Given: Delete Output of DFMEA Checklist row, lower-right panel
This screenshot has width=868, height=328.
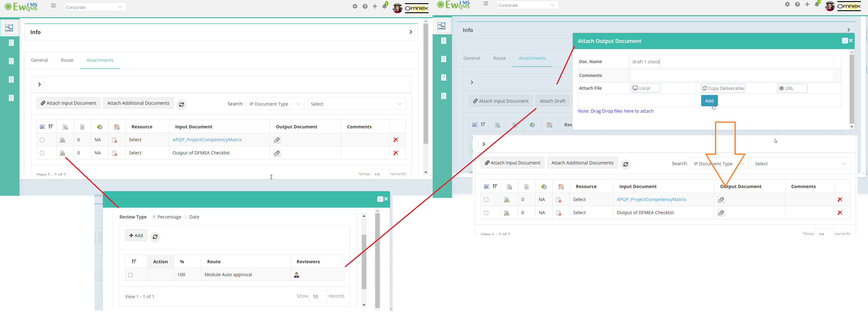Looking at the screenshot, I should tap(840, 213).
